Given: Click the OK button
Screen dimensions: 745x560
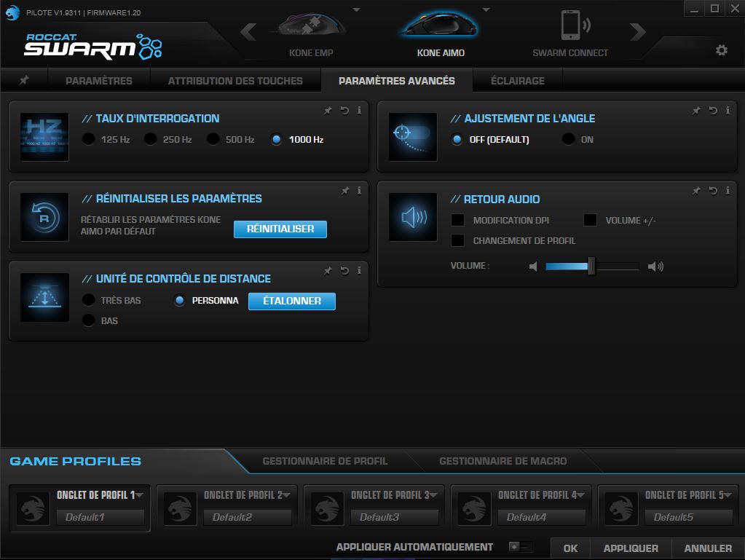Looking at the screenshot, I should tap(570, 548).
